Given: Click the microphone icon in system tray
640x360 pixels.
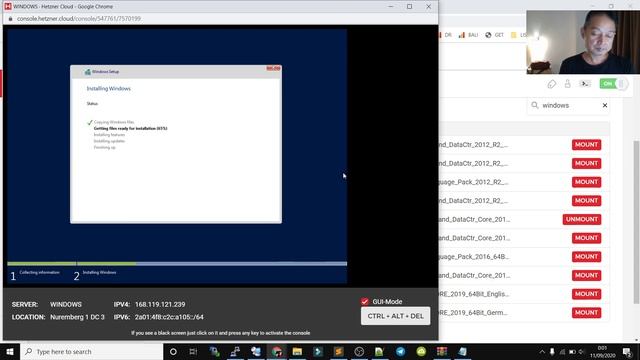Looking at the screenshot, I should pos(552,351).
